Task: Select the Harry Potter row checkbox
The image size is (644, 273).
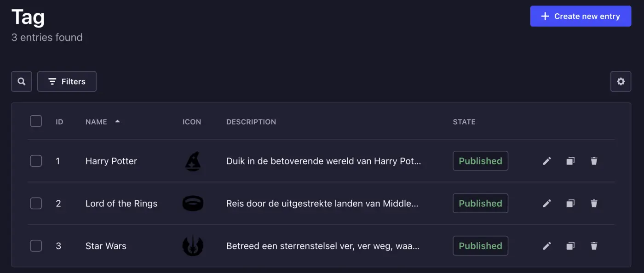Action: coord(36,161)
